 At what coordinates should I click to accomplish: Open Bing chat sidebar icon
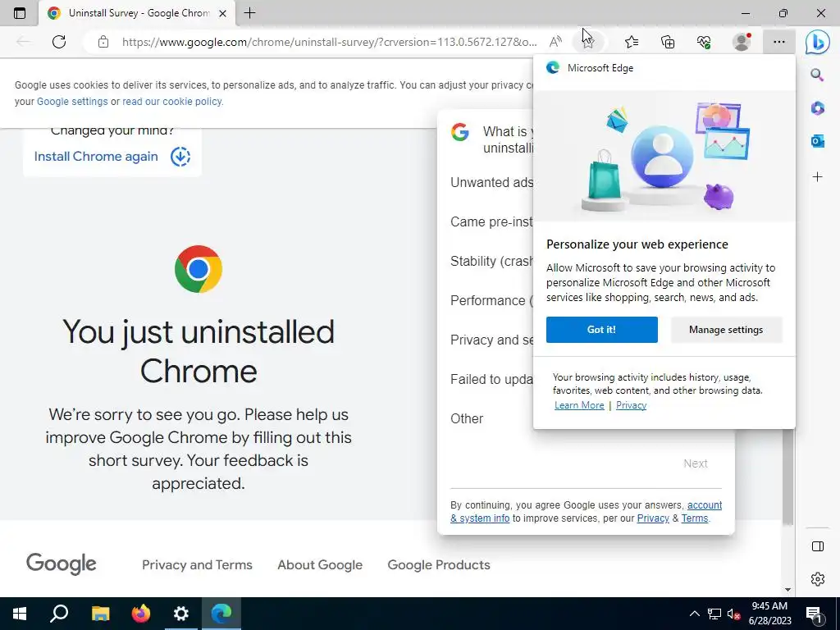[x=818, y=43]
